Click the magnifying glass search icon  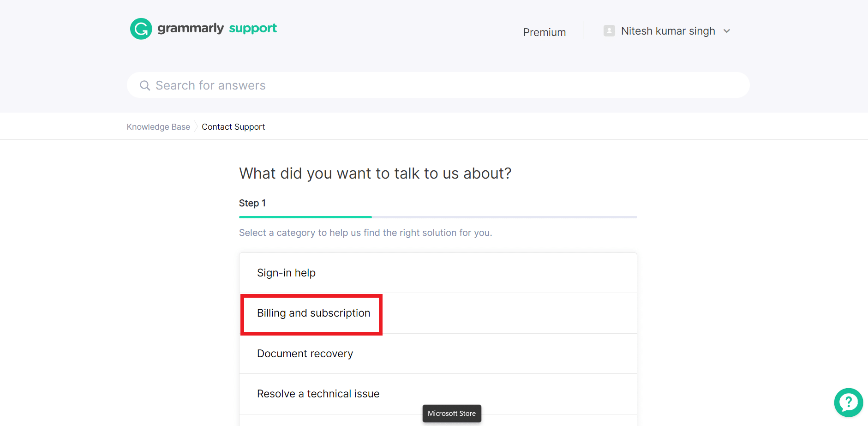[x=145, y=85]
